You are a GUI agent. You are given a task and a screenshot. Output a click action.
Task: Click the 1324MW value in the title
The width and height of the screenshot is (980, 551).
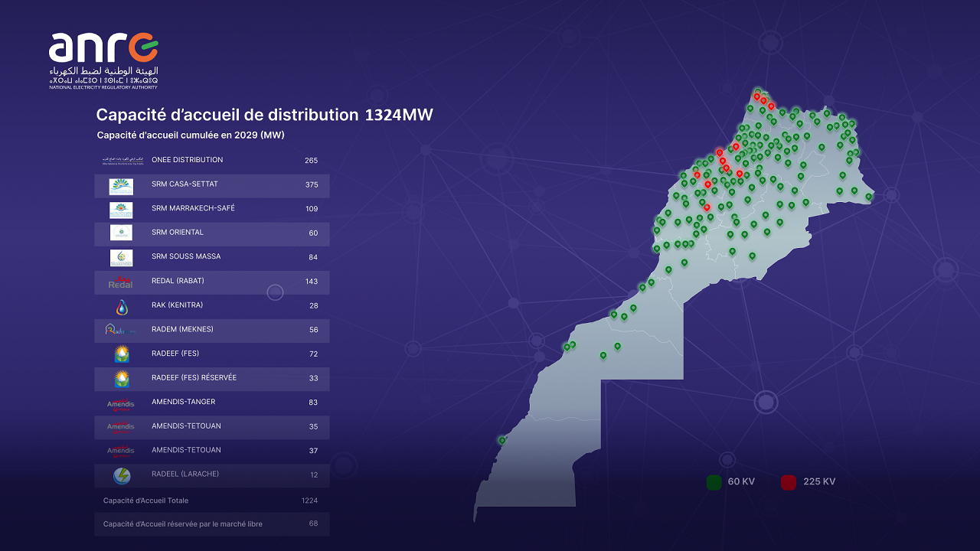[399, 115]
